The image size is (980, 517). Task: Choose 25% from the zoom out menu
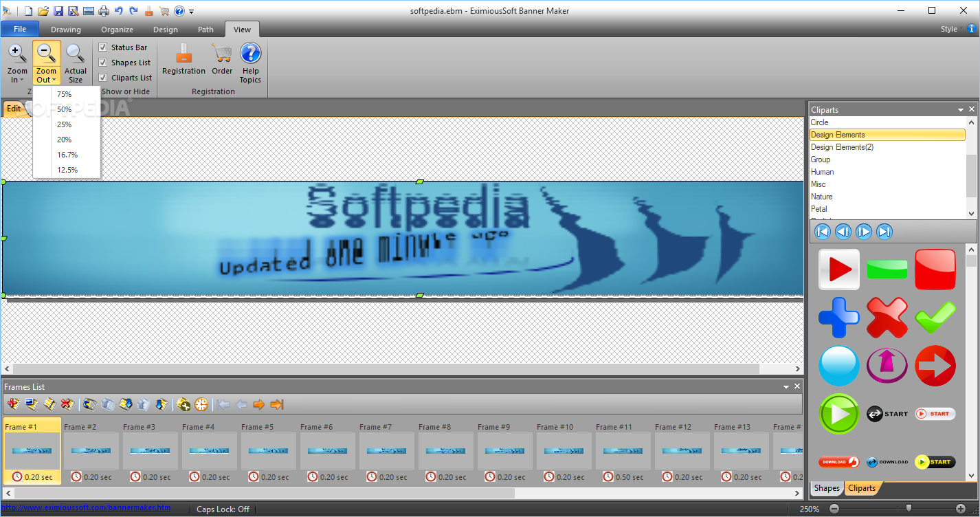click(67, 124)
